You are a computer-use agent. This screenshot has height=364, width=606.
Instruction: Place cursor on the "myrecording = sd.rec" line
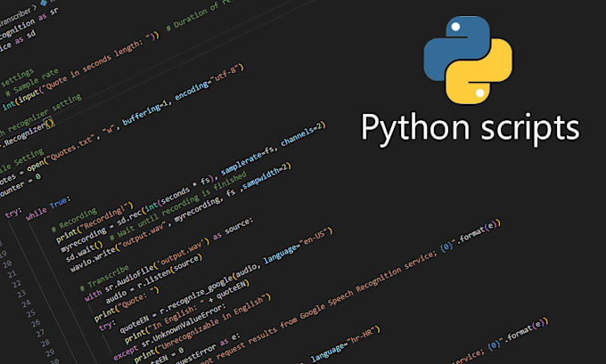pos(193,187)
